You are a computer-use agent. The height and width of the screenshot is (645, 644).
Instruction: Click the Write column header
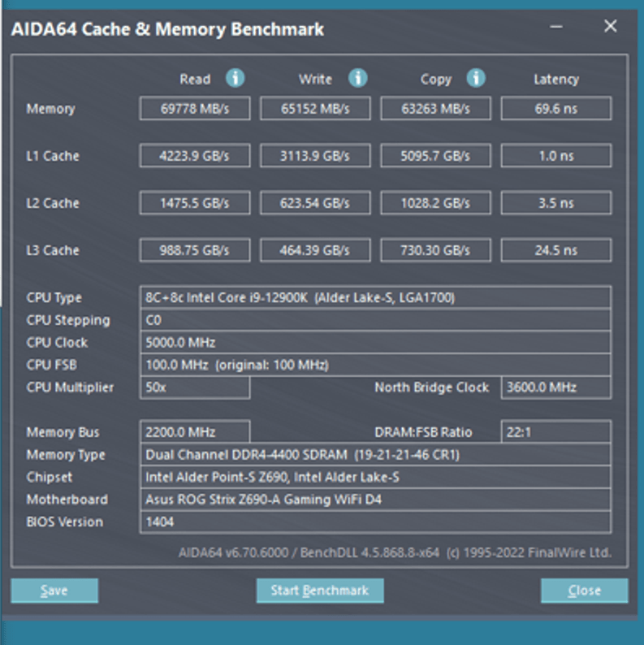pyautogui.click(x=315, y=79)
